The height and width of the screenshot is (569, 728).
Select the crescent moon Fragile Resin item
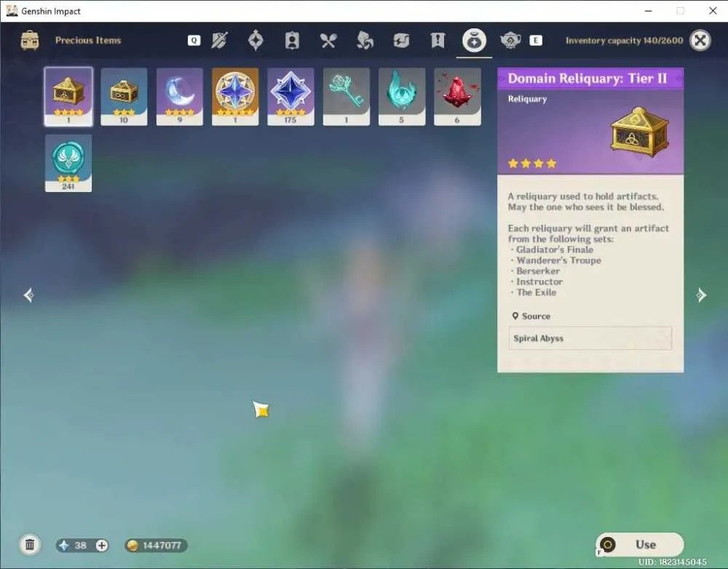pyautogui.click(x=180, y=97)
